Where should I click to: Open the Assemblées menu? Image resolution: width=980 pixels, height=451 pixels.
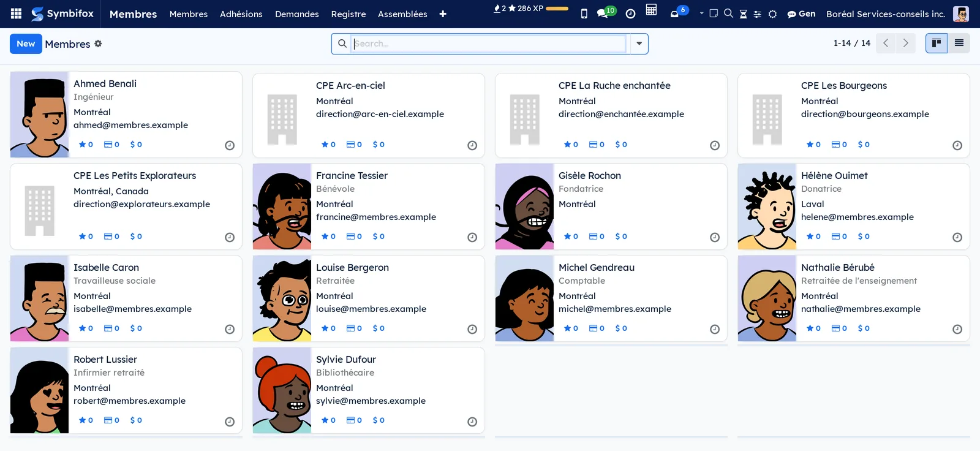[x=402, y=13]
